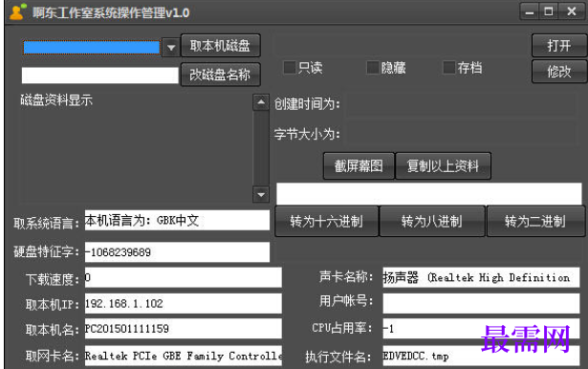Click the 执行文件名 field EDVEDCC.tmp
588x369 pixels.
tap(481, 356)
